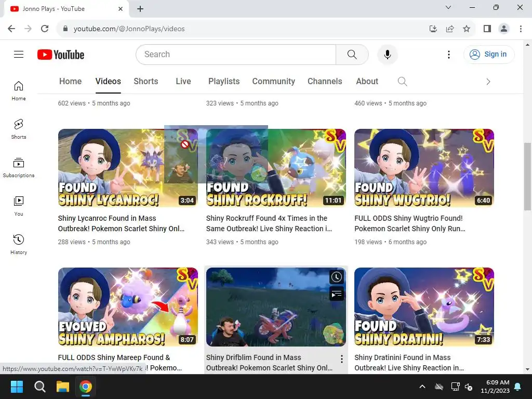Click the browser address bar URL

129,29
